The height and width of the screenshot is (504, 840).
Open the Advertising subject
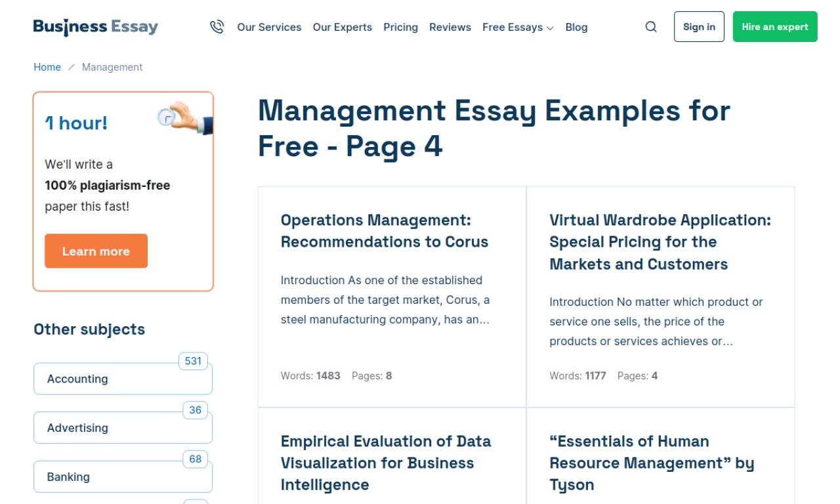[x=123, y=428]
